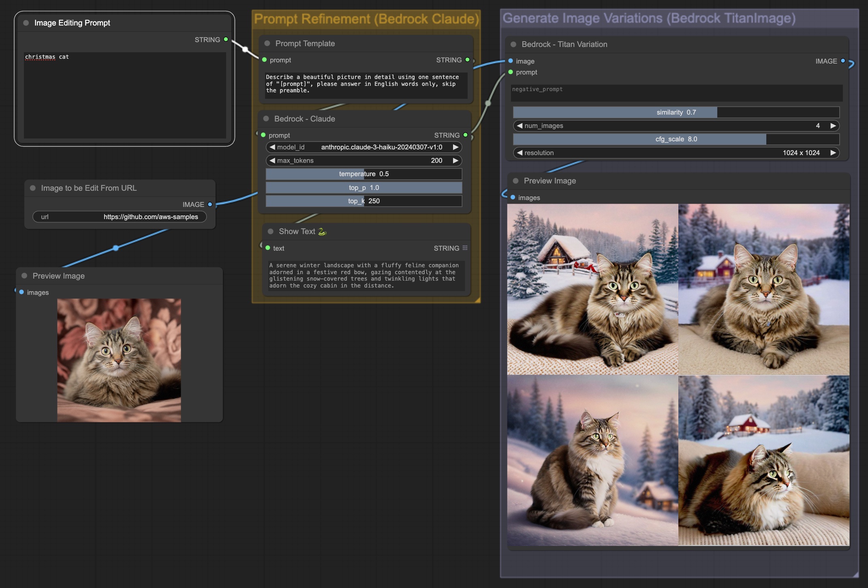Click the Image Editing Prompt STRING output socket

[226, 39]
